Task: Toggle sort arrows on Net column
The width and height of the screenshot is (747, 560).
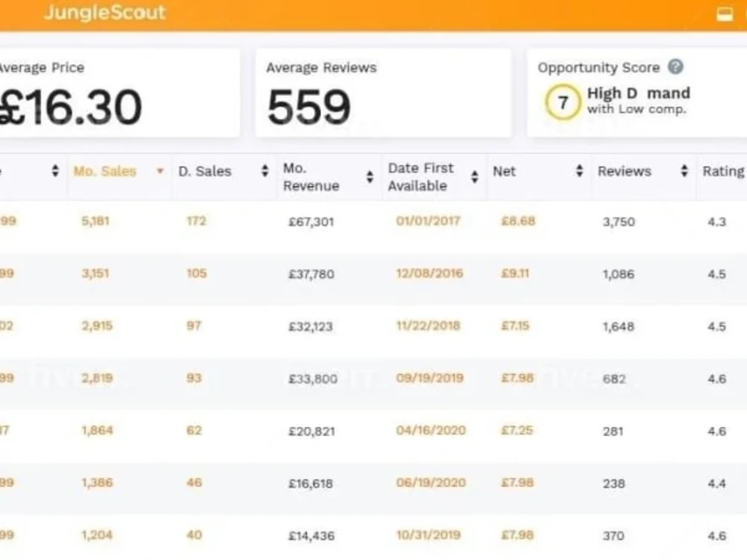Action: pyautogui.click(x=580, y=171)
